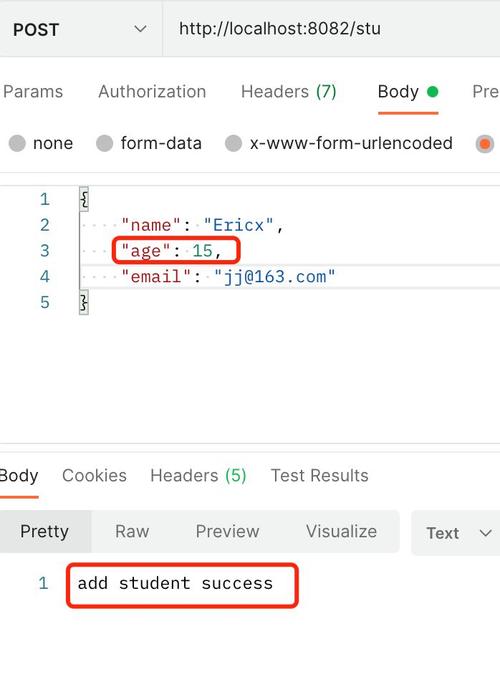Open the response Headers (5) tab
The image size is (500, 682).
tap(198, 475)
